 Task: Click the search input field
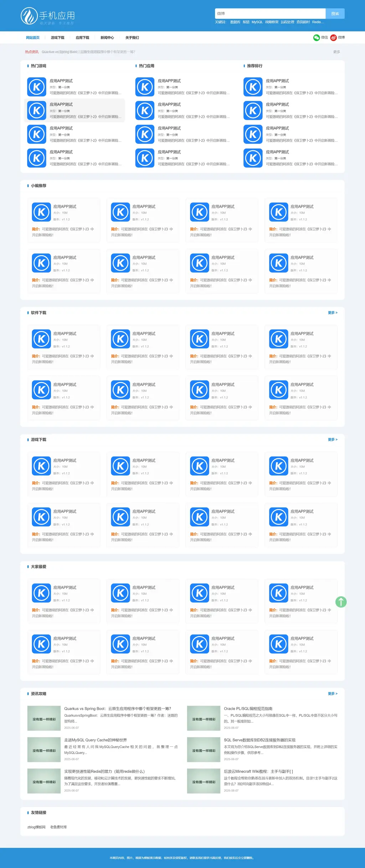(270, 14)
